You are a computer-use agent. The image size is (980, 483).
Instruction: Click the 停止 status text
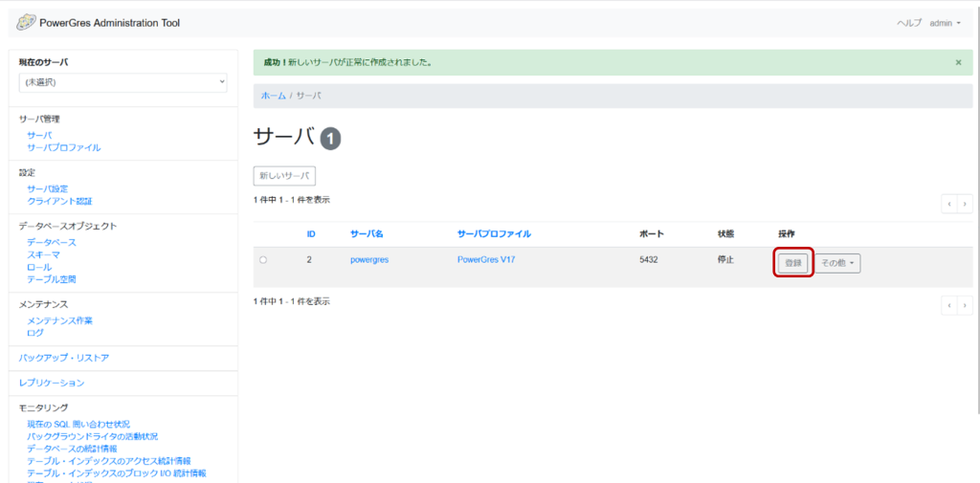(725, 260)
